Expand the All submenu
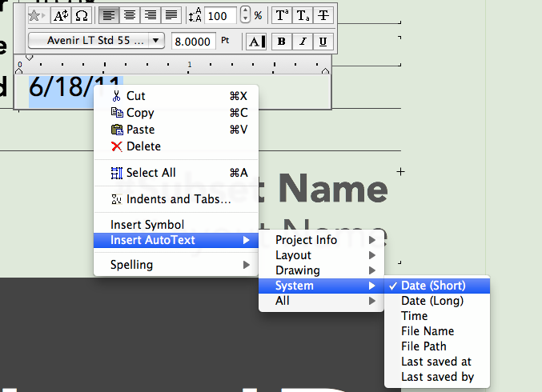Screen dimensions: 542x392 point(321,301)
